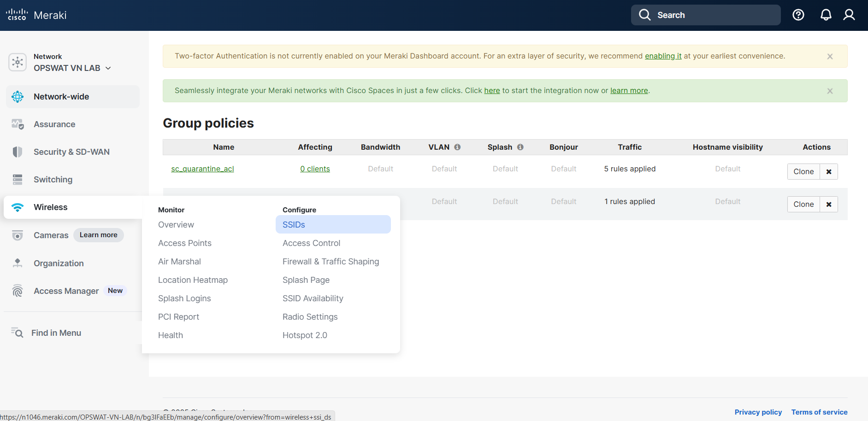This screenshot has height=421, width=868.
Task: Open the sc_quarantine_acl policy link
Action: point(202,169)
